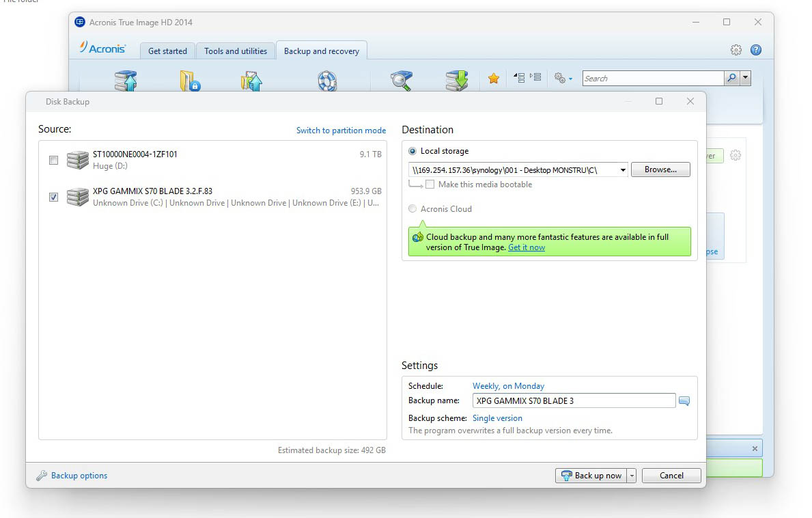Viewport: 812px width, 518px height.
Task: Open the help question mark icon
Action: [756, 50]
